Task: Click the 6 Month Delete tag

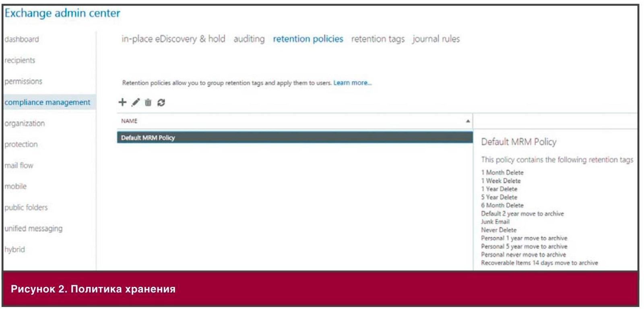Action: point(502,205)
